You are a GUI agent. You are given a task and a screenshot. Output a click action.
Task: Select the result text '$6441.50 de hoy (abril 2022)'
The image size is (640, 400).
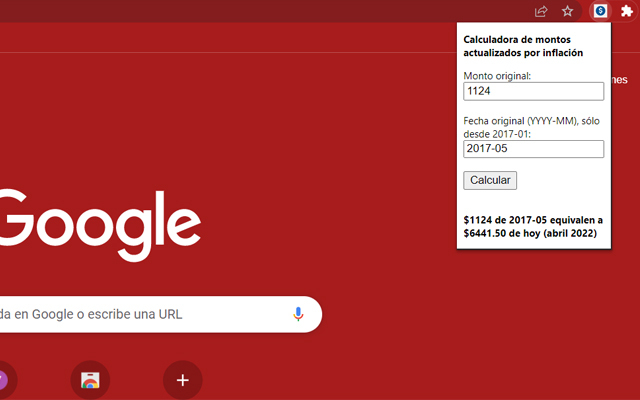530,233
